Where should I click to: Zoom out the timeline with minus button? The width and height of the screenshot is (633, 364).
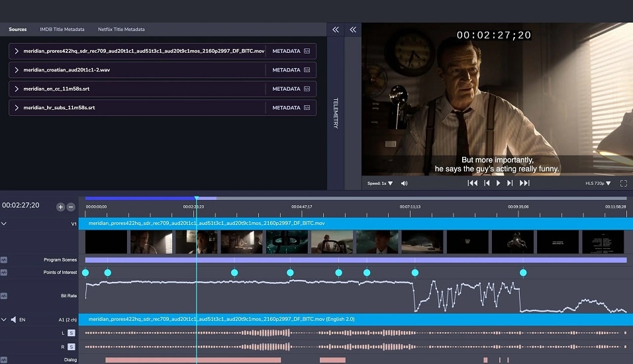pyautogui.click(x=71, y=207)
